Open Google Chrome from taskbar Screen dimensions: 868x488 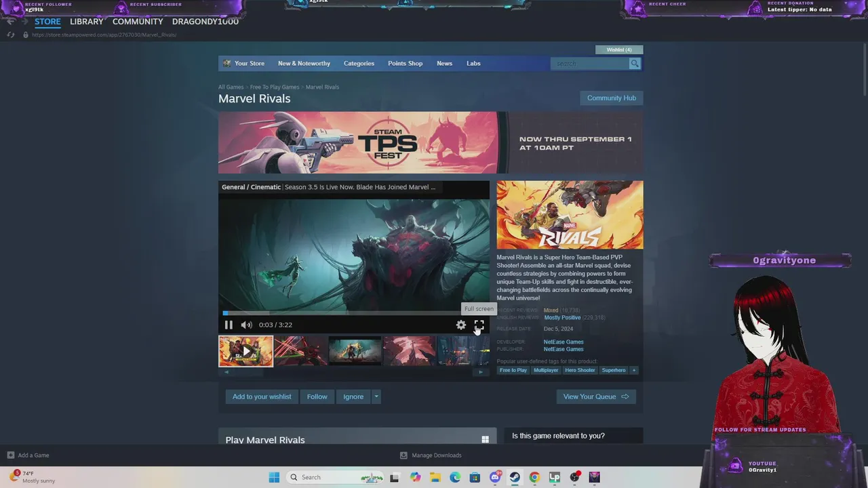coord(534,477)
